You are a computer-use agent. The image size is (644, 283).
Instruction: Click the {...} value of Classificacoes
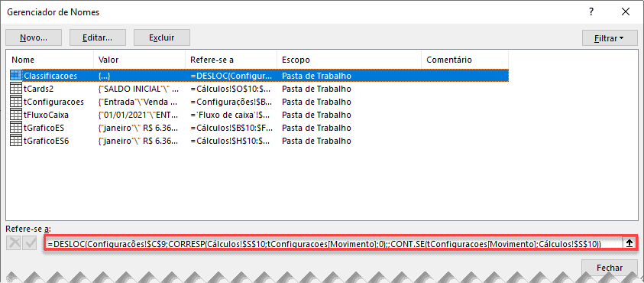click(105, 76)
